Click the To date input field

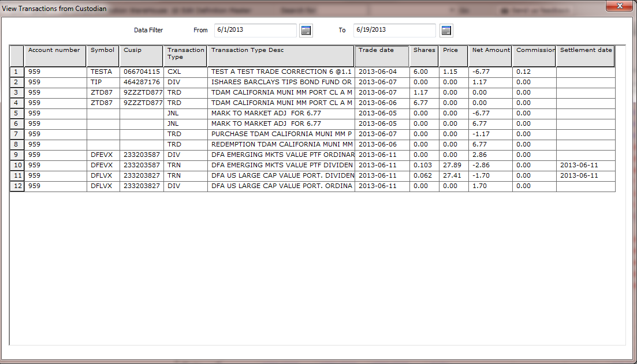tap(394, 30)
